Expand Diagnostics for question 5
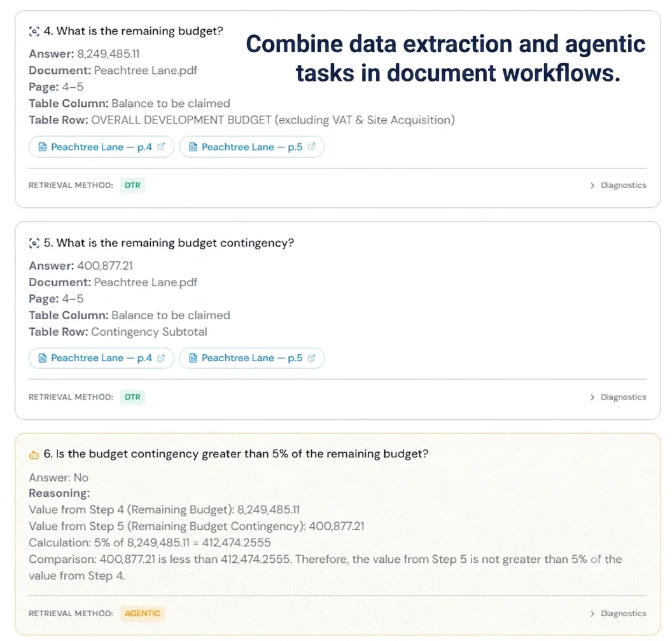This screenshot has width=672, height=641. (x=618, y=397)
